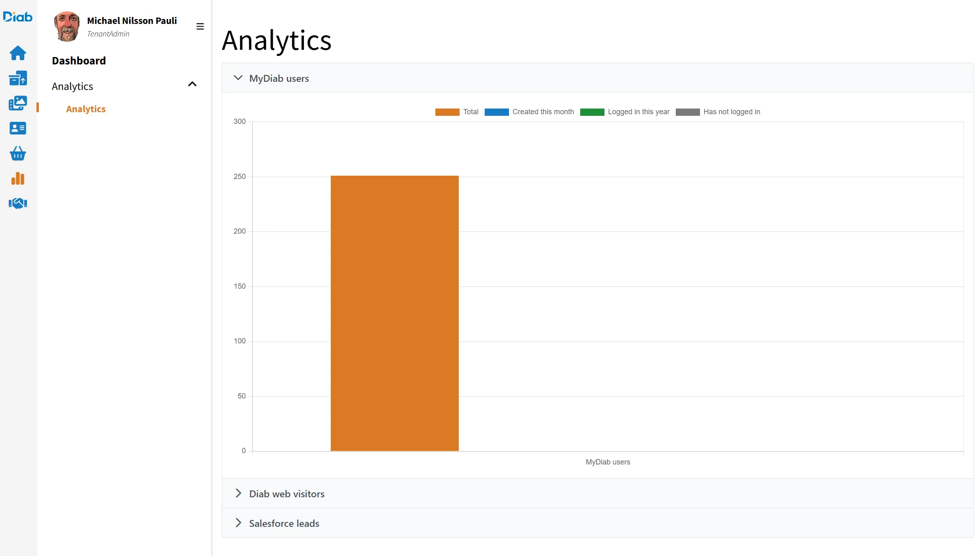Open the home icon in sidebar
This screenshot has height=556, width=980.
(x=18, y=53)
